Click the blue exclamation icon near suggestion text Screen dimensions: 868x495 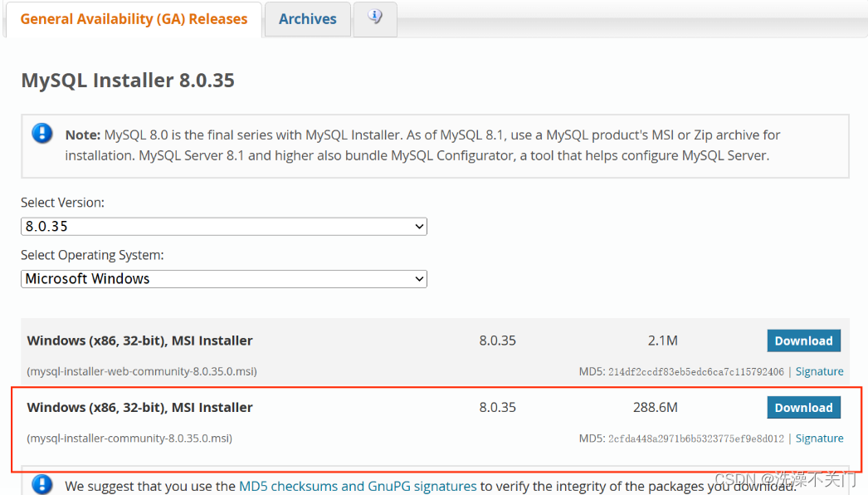coord(42,484)
